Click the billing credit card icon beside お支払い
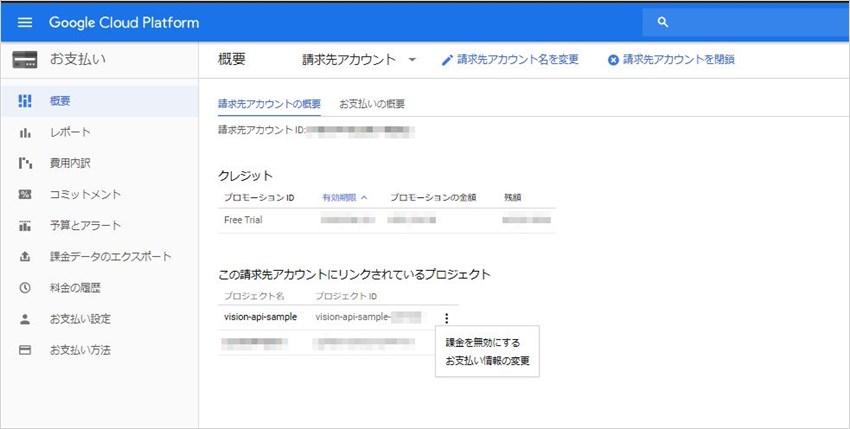 [25, 60]
